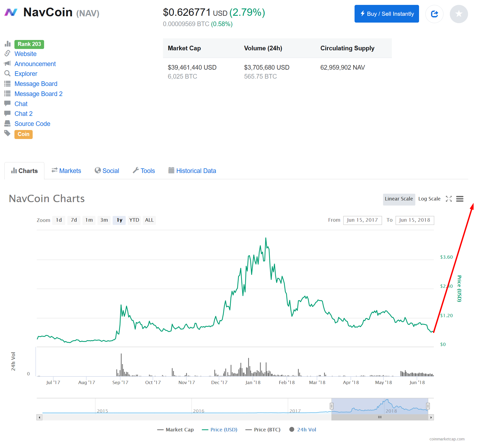Open the Charts tab
The height and width of the screenshot is (448, 477).
24,171
